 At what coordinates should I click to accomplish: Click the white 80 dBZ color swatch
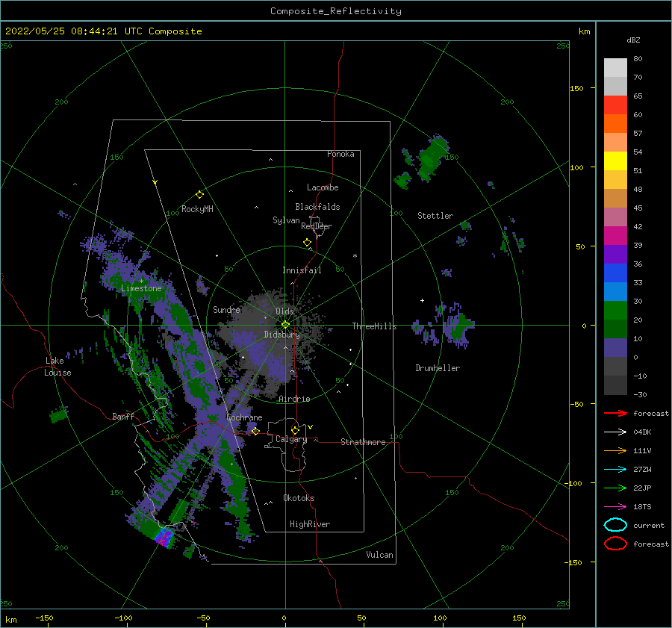(x=615, y=68)
